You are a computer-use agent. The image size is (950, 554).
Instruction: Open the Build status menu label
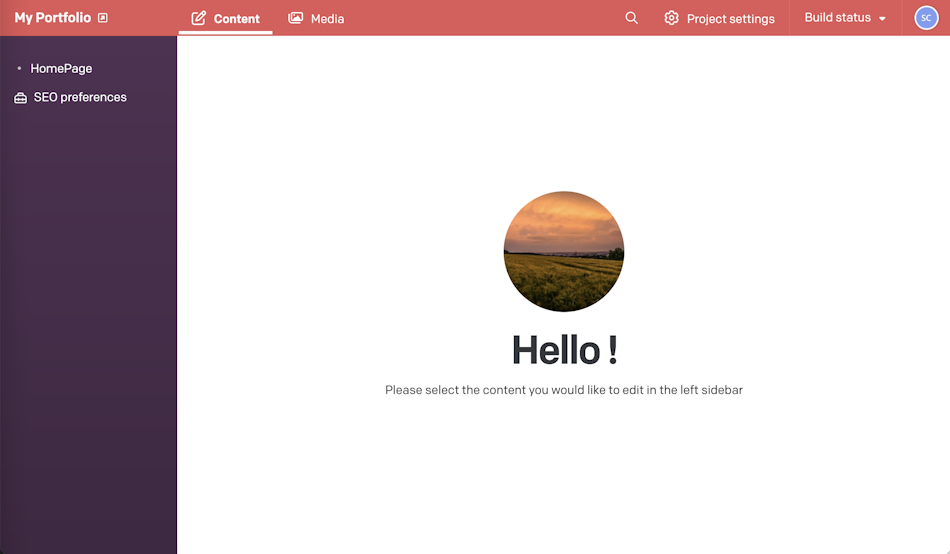pyautogui.click(x=837, y=18)
